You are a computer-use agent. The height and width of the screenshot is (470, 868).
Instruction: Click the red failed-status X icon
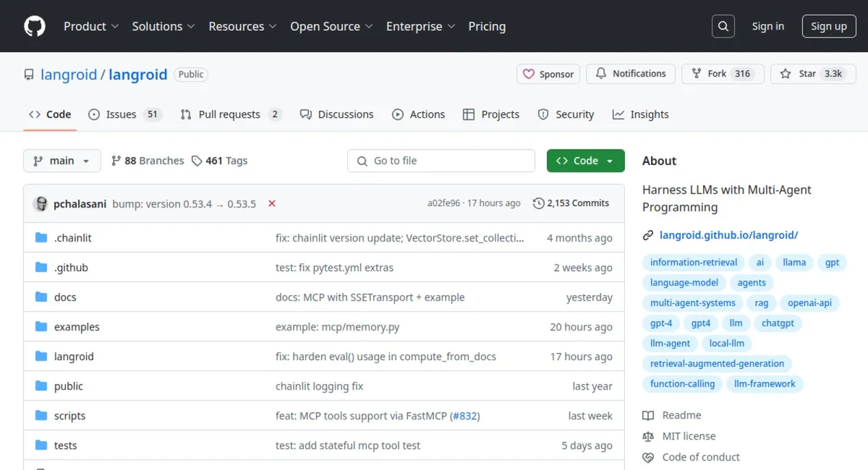point(272,204)
